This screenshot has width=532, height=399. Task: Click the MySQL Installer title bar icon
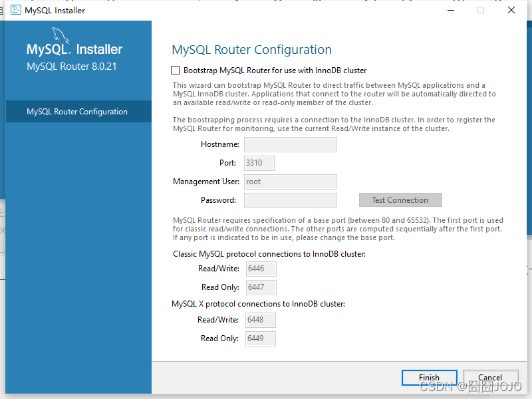click(x=15, y=10)
